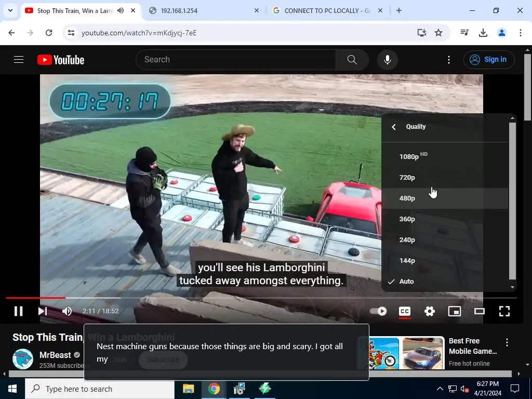
Task: Open media controls icon
Action: click(x=464, y=33)
